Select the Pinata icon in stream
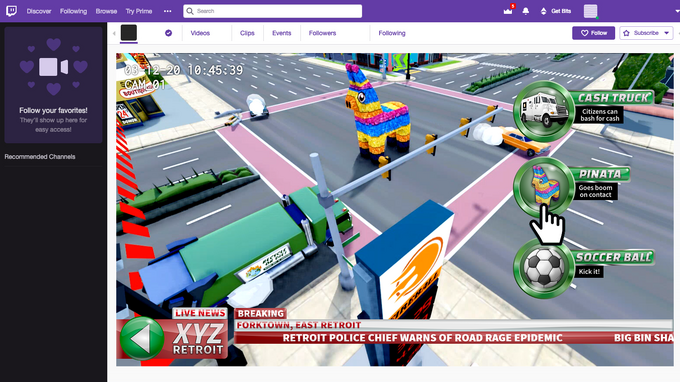Screen dimensions: 680x382 point(544,187)
